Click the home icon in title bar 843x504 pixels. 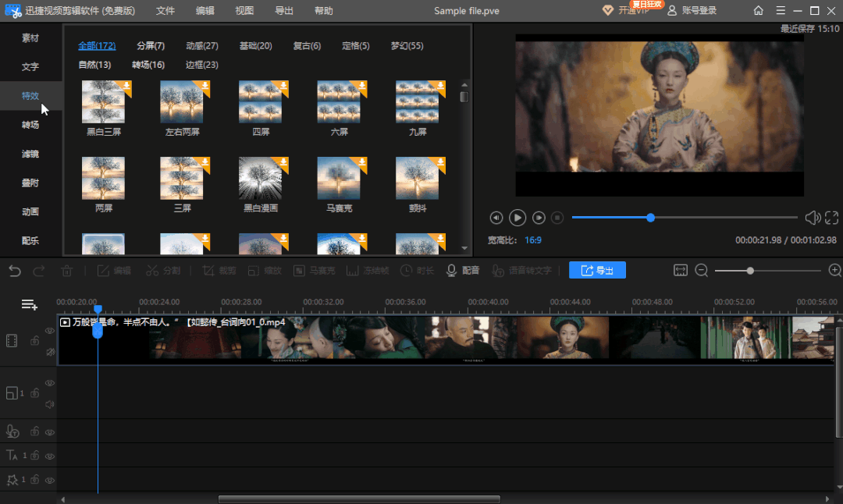[x=758, y=10]
